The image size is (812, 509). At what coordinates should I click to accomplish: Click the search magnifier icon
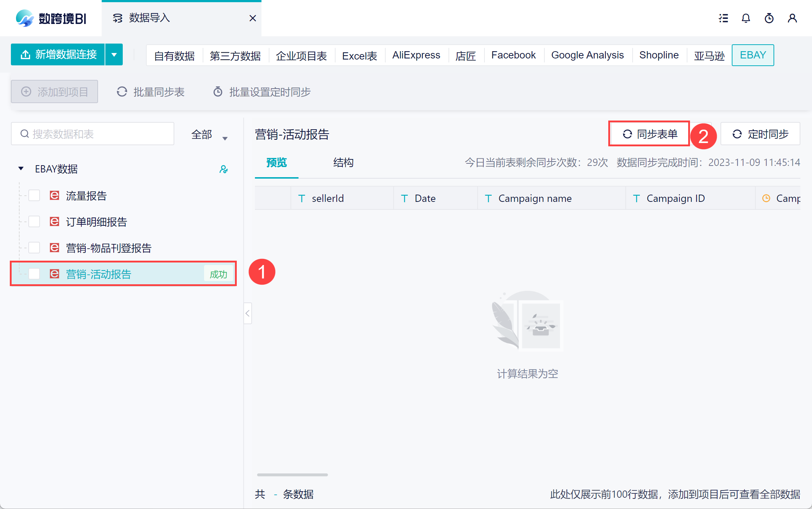click(x=25, y=134)
